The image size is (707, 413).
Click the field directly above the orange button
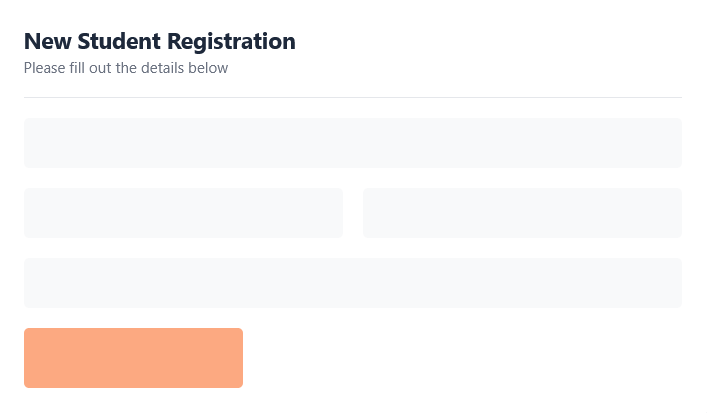click(x=352, y=283)
